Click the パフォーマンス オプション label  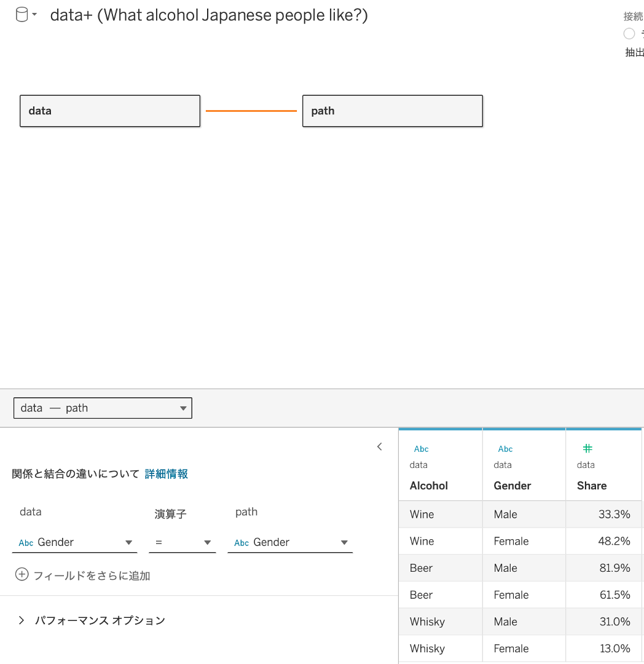[x=100, y=620]
